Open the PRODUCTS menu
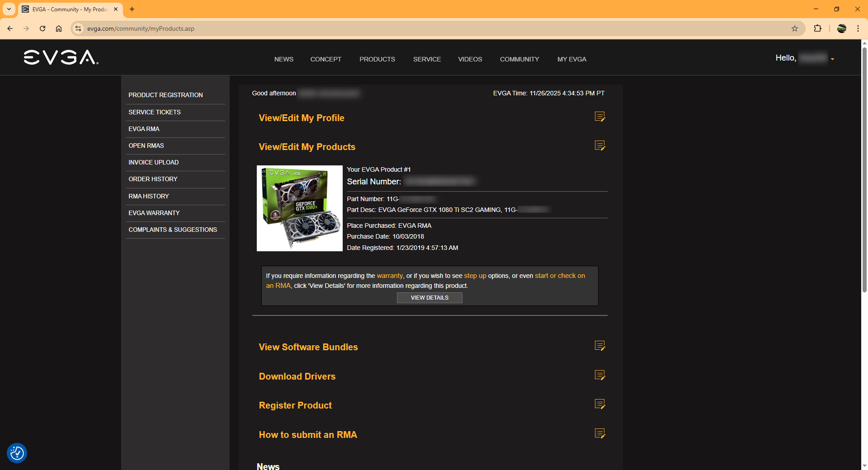Viewport: 868px width, 470px height. (x=377, y=59)
